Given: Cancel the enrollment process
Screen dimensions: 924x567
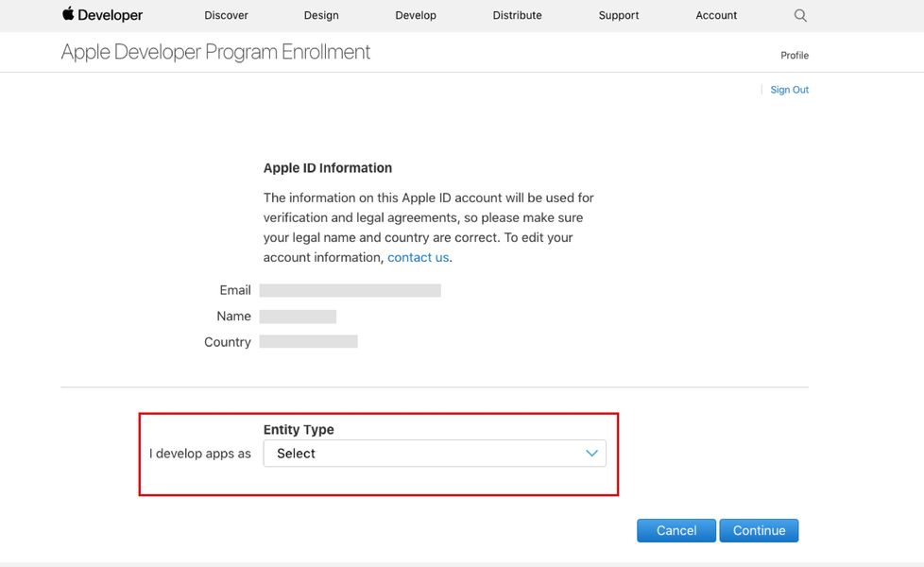Looking at the screenshot, I should [676, 530].
